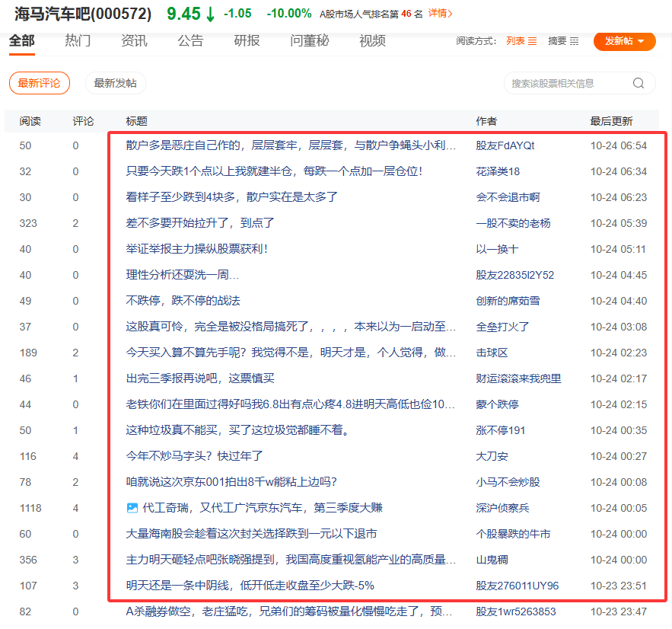The height and width of the screenshot is (629, 672).
Task: Open the 详情 link beside popularity rank
Action: click(440, 14)
